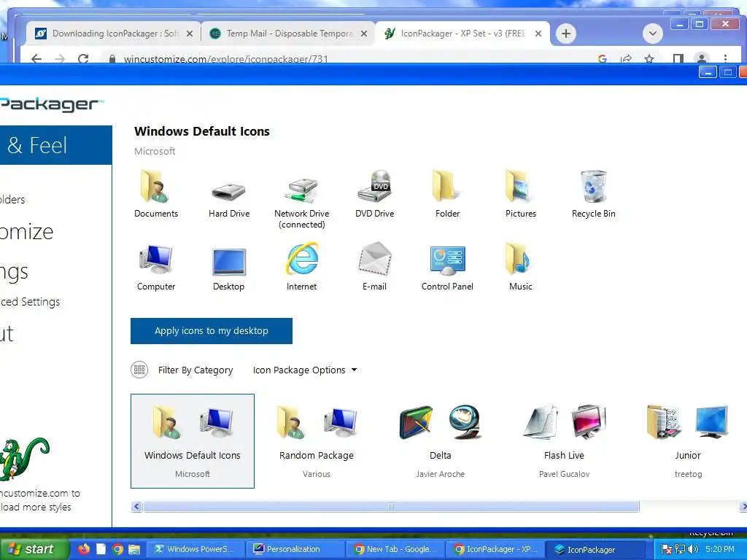The height and width of the screenshot is (560, 747).
Task: Expand the Icon Package Options dropdown
Action: (x=305, y=370)
